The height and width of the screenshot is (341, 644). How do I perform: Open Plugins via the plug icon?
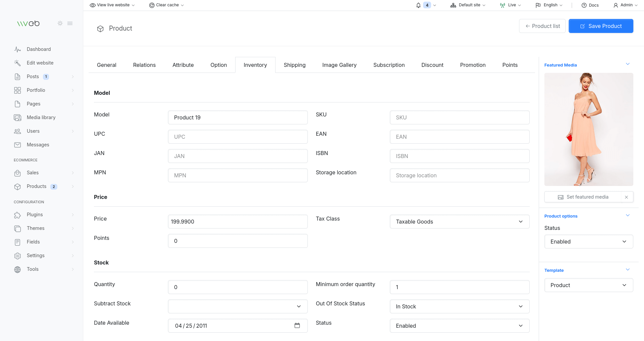[17, 215]
